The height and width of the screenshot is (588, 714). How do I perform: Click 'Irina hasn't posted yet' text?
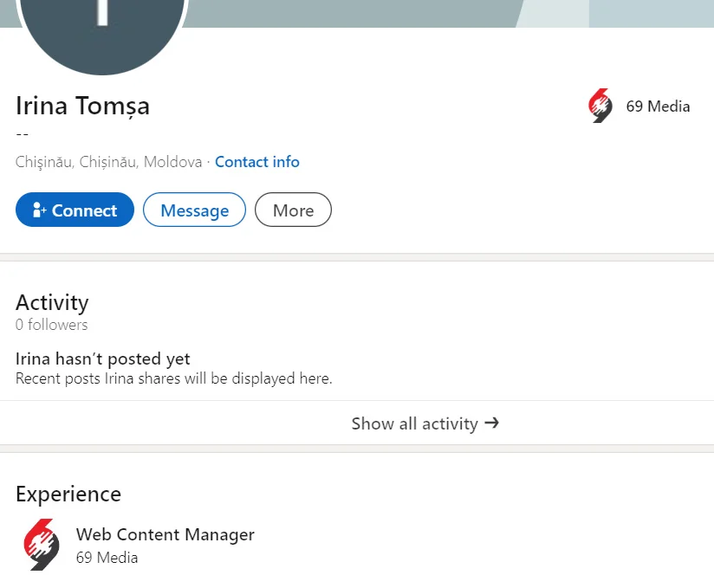(103, 359)
